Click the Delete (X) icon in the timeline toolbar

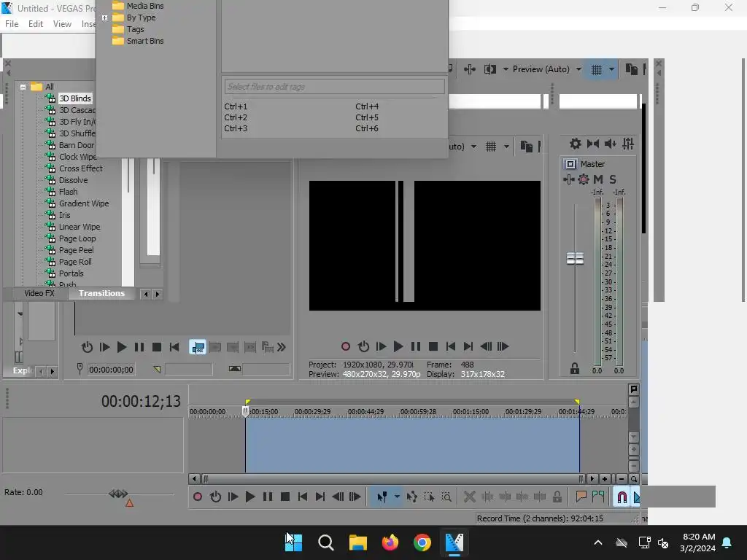470,497
